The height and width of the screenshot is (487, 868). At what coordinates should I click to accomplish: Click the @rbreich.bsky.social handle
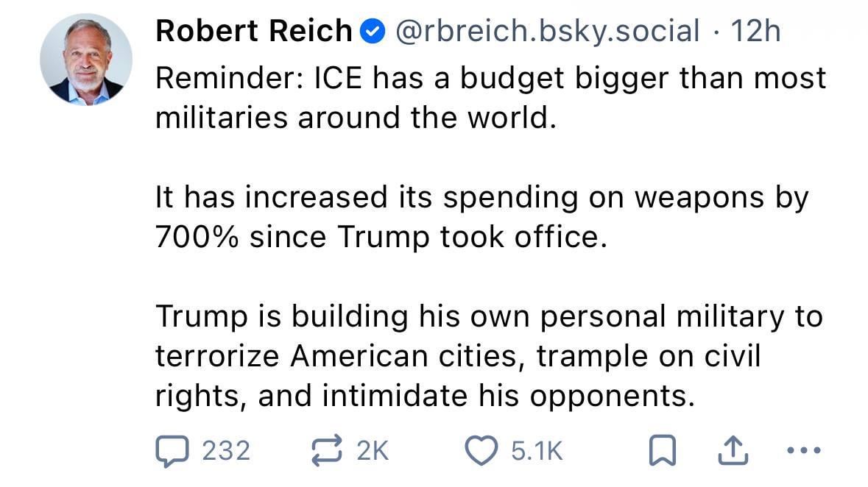click(x=547, y=31)
